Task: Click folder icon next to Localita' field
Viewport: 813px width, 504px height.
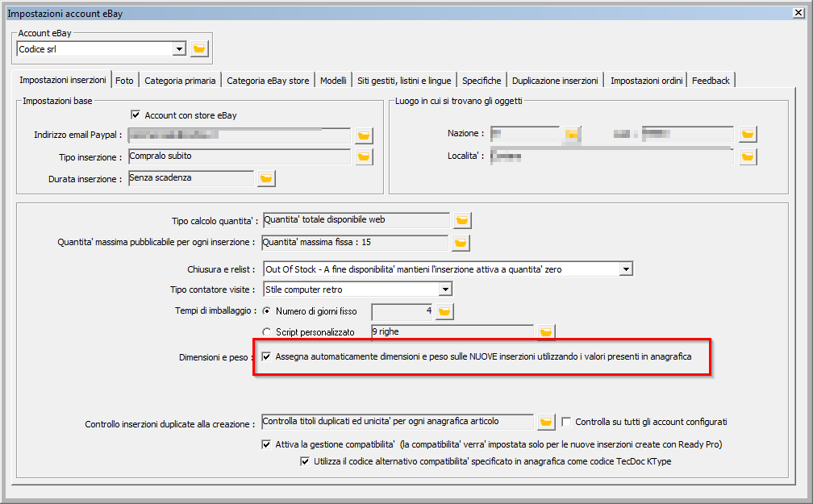Action: (748, 156)
